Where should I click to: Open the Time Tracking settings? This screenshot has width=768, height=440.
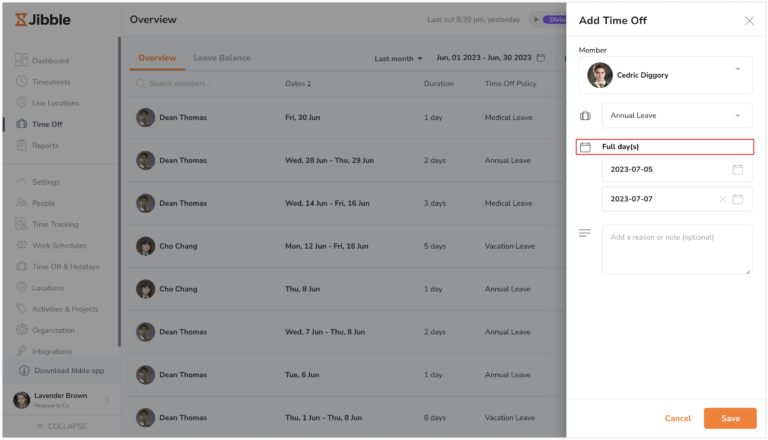[55, 224]
